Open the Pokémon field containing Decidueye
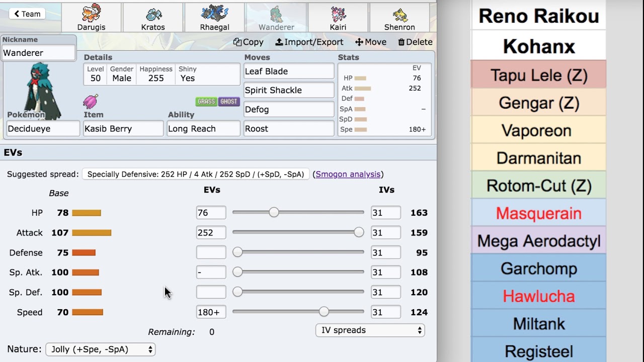The height and width of the screenshot is (362, 644). (43, 129)
